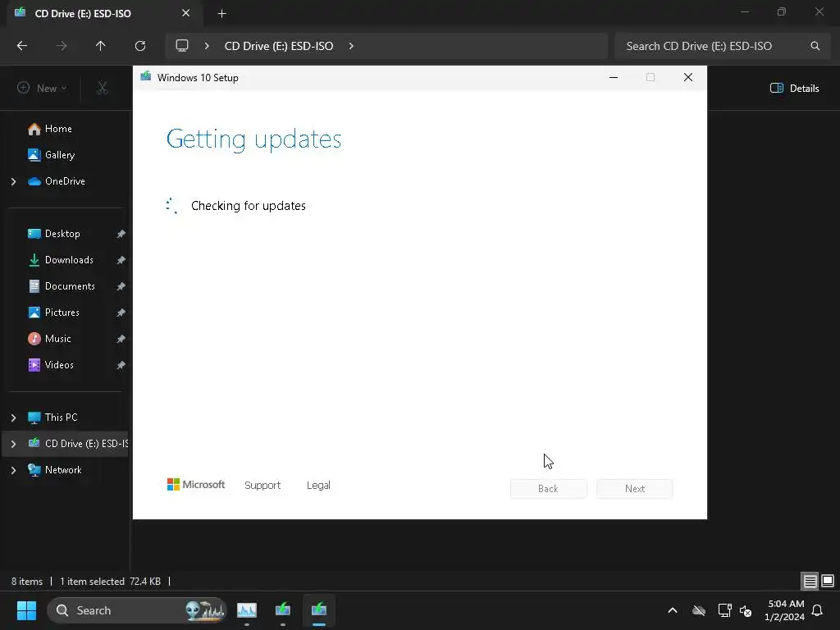Open the Documents quick access folder

click(x=70, y=286)
